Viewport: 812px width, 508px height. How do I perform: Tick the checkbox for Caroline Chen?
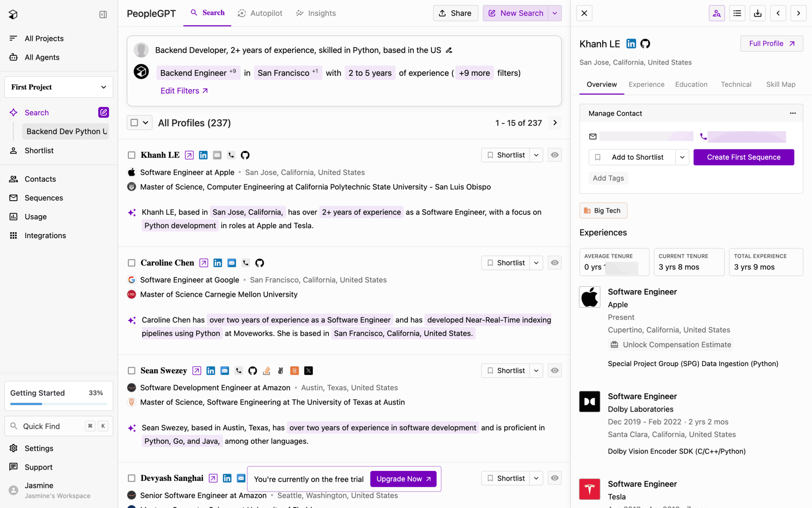pyautogui.click(x=132, y=263)
